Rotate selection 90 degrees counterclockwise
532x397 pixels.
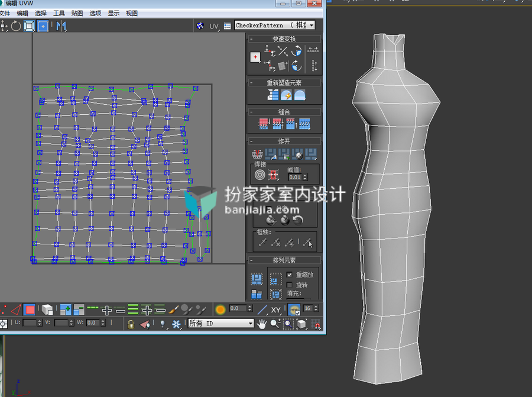297,51
